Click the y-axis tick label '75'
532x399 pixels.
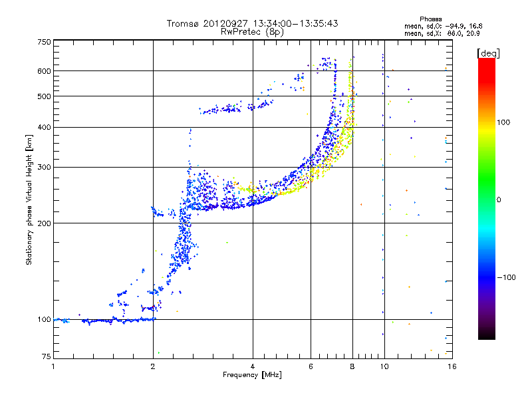pyautogui.click(x=47, y=356)
